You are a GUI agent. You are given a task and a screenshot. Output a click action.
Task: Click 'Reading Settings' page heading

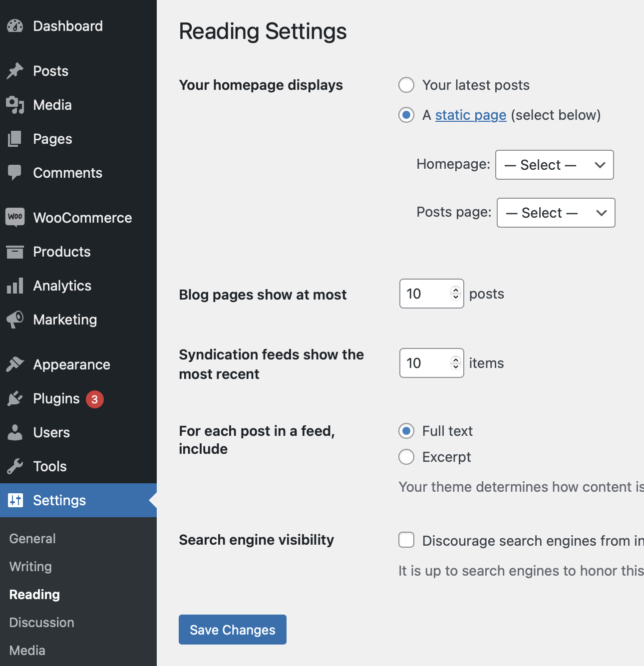point(263,31)
